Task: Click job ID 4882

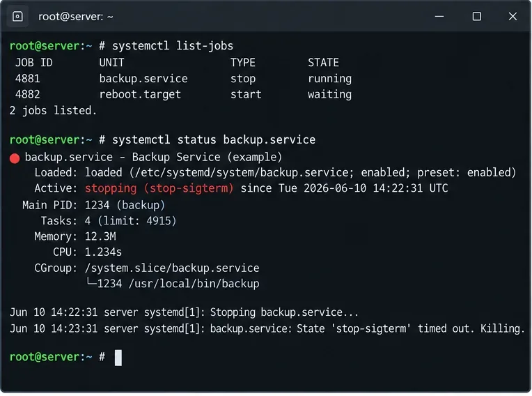Action: [x=27, y=94]
